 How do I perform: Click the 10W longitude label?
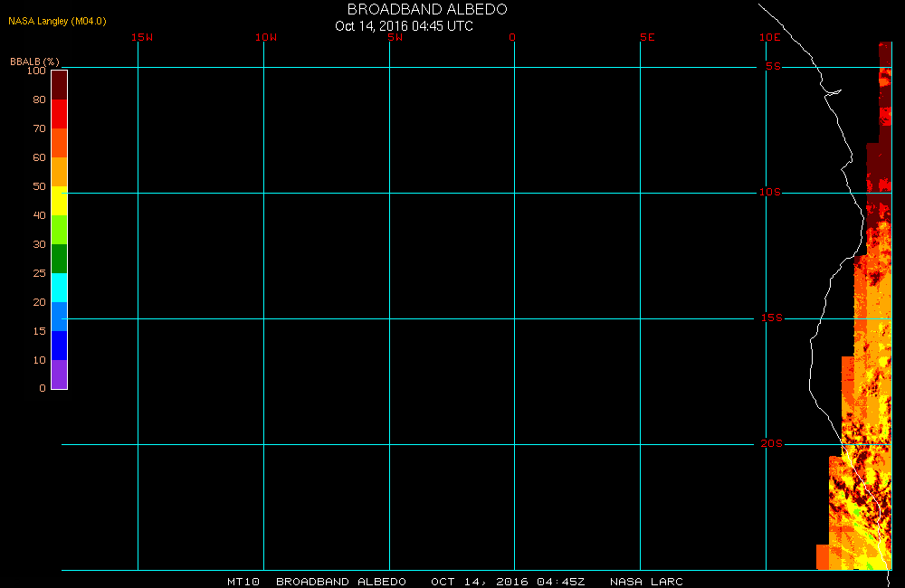pos(266,37)
